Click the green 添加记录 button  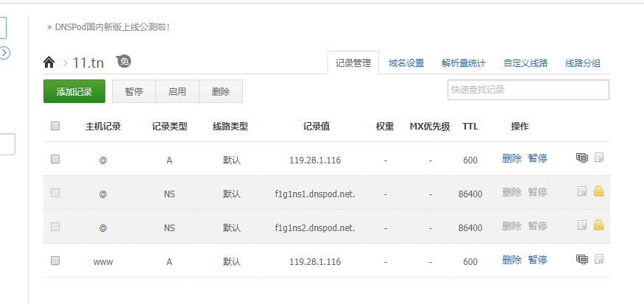(x=74, y=92)
